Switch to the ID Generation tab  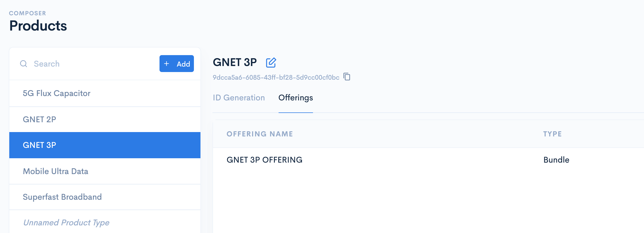(239, 98)
